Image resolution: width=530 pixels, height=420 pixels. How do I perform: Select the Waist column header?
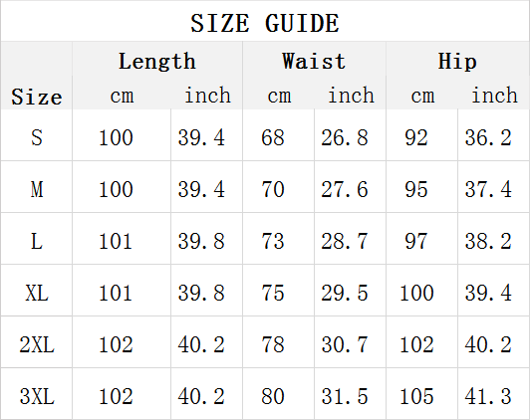(314, 61)
